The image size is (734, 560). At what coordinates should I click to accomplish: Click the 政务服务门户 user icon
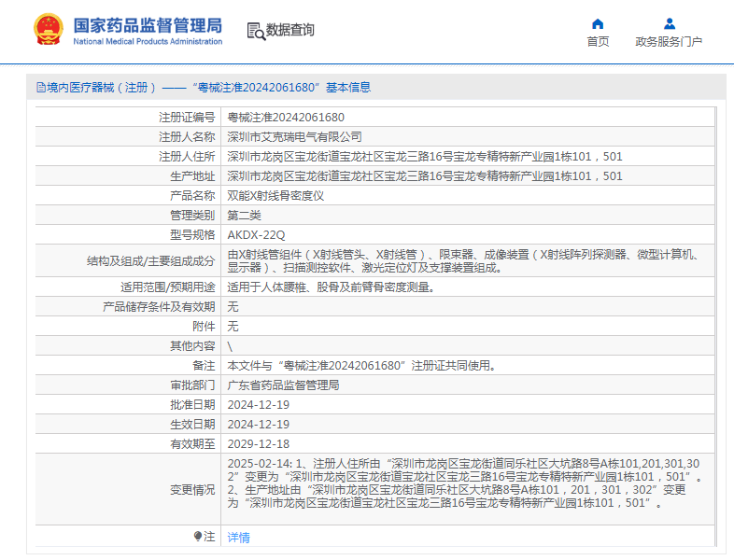click(670, 24)
